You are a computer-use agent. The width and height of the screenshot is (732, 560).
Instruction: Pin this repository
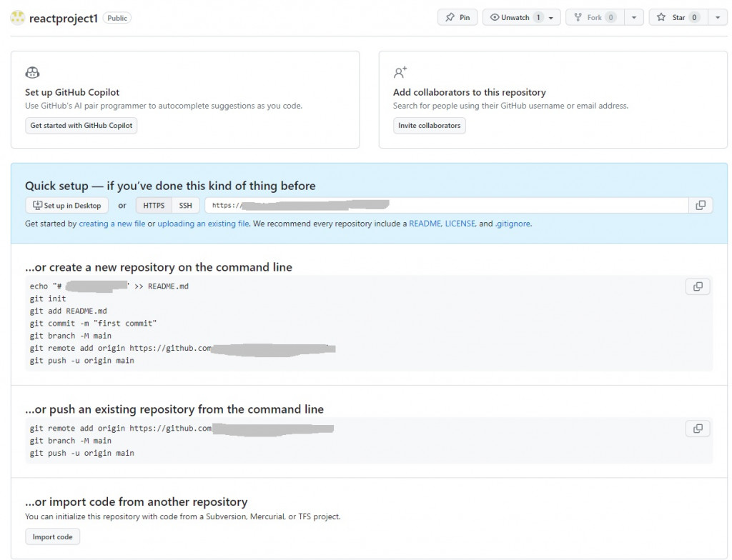(x=457, y=17)
